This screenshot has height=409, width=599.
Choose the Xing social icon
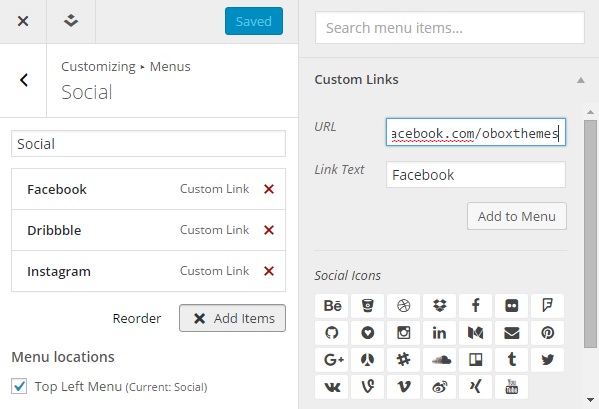(x=476, y=387)
